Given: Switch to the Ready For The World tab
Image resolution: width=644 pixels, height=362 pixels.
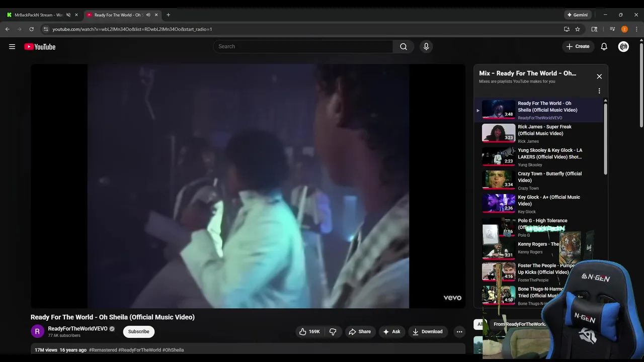Looking at the screenshot, I should click(119, 15).
